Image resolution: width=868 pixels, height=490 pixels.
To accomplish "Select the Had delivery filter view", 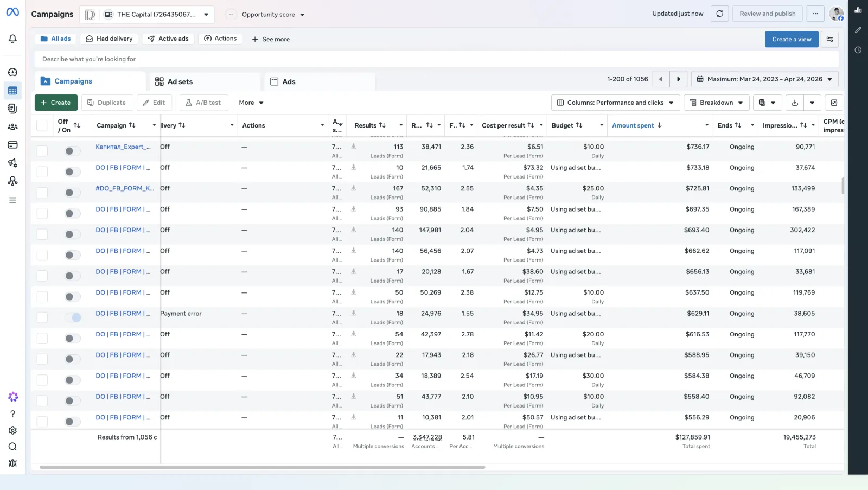I will [109, 39].
